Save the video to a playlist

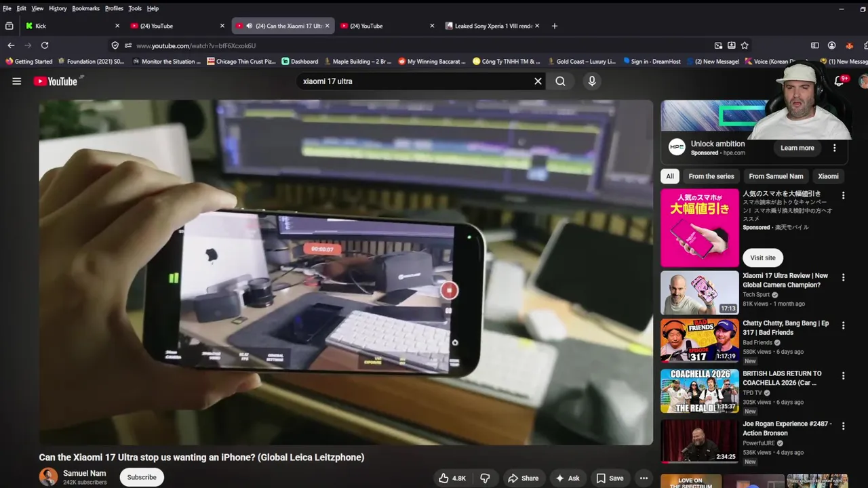[x=610, y=478]
